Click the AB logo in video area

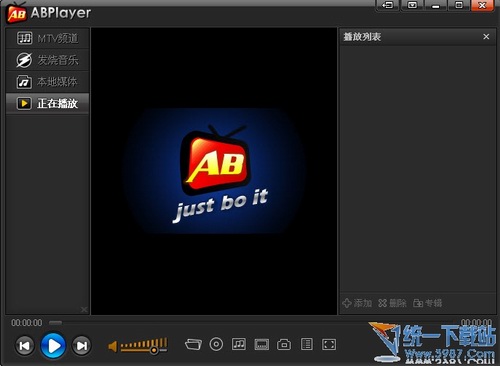point(215,160)
